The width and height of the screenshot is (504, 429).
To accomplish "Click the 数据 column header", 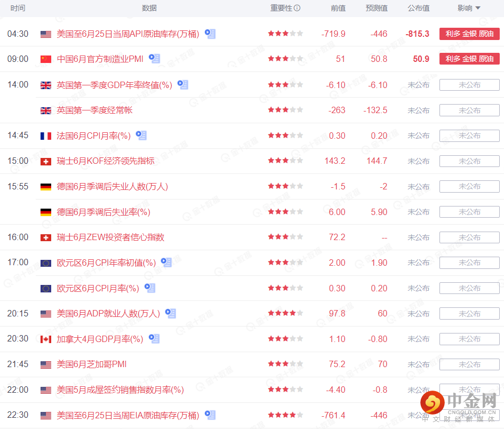I will click(149, 8).
